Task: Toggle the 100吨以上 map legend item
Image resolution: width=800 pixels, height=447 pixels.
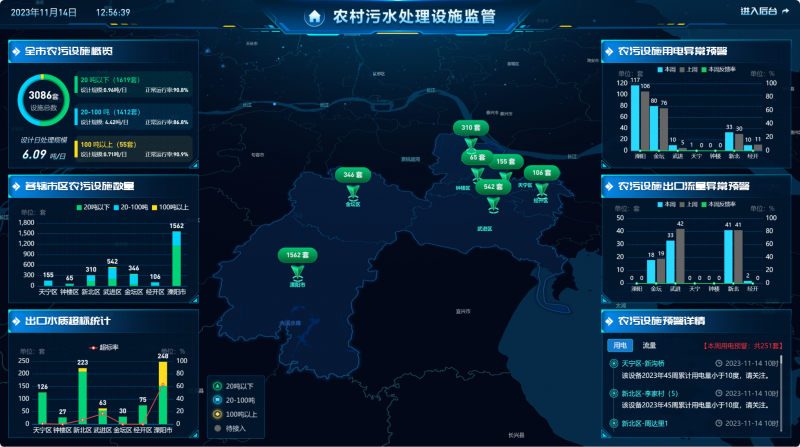Action: point(240,413)
